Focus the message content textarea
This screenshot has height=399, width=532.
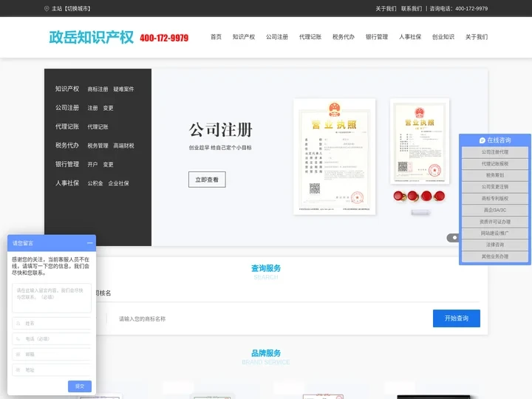52,298
